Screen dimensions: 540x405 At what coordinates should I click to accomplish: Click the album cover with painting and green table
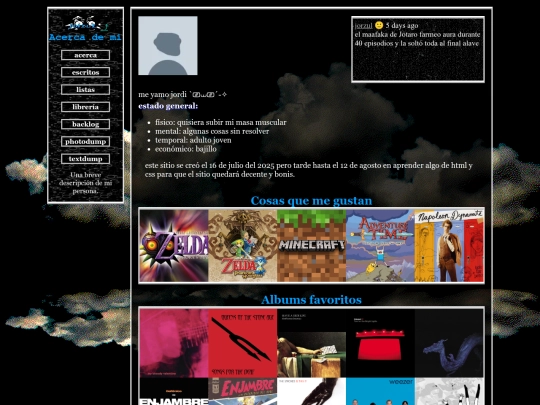click(x=311, y=343)
